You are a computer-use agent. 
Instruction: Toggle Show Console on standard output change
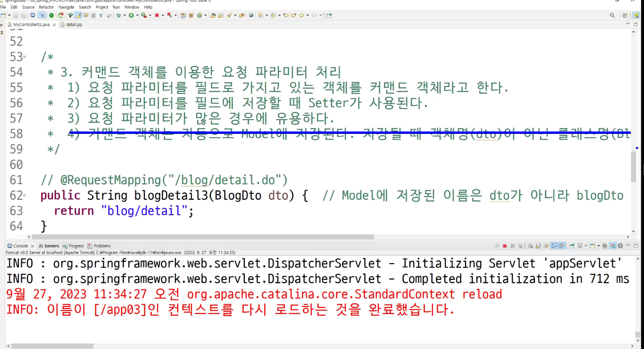pyautogui.click(x=554, y=246)
